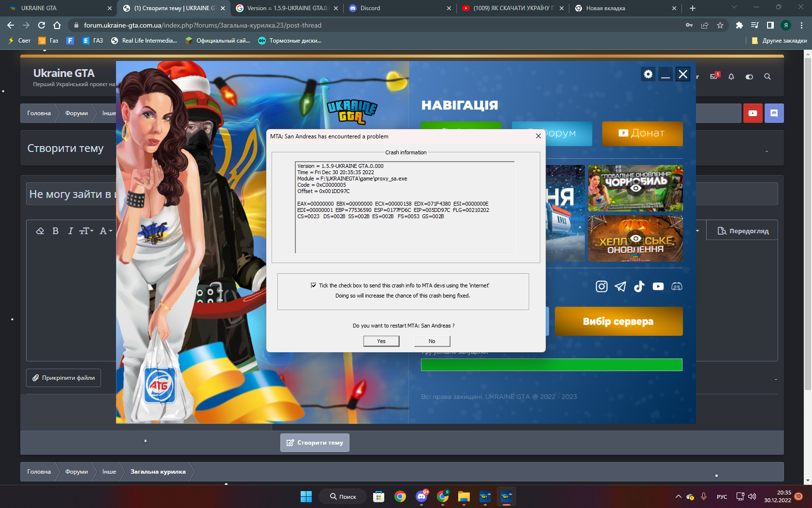
Task: Open the font size dropdown in editor
Action: tap(87, 231)
